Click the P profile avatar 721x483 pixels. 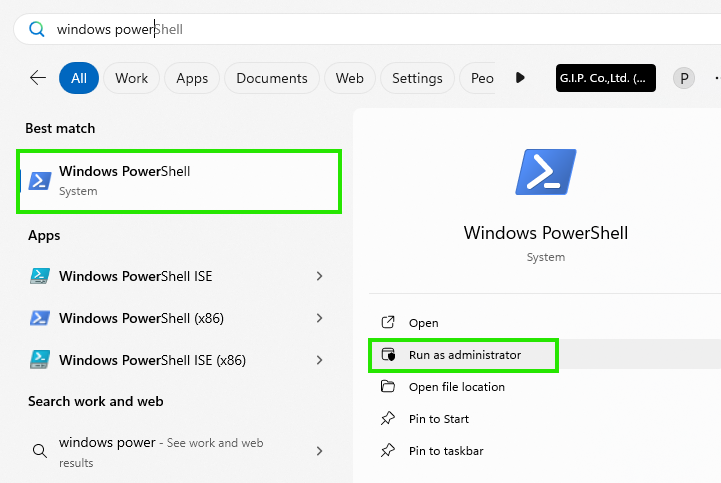pyautogui.click(x=684, y=78)
